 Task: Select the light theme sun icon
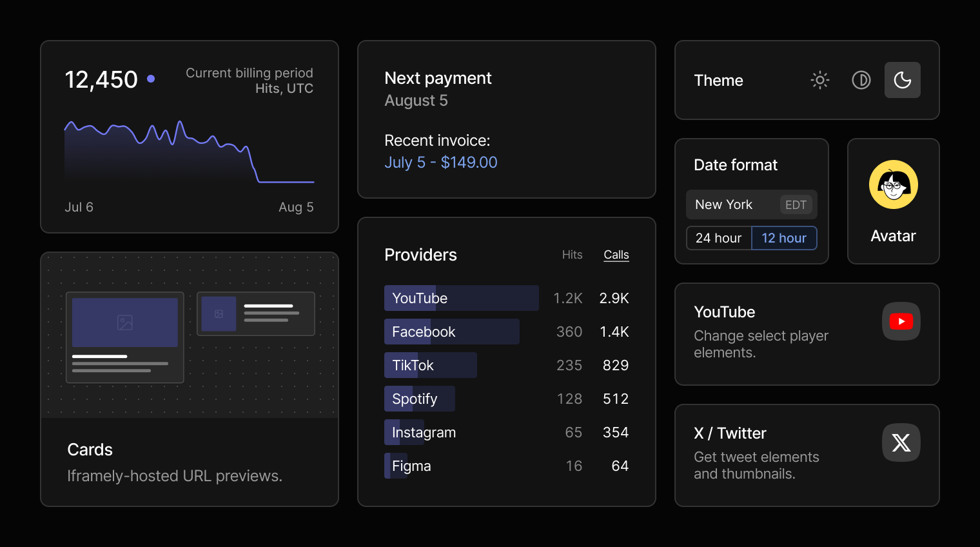pyautogui.click(x=819, y=80)
